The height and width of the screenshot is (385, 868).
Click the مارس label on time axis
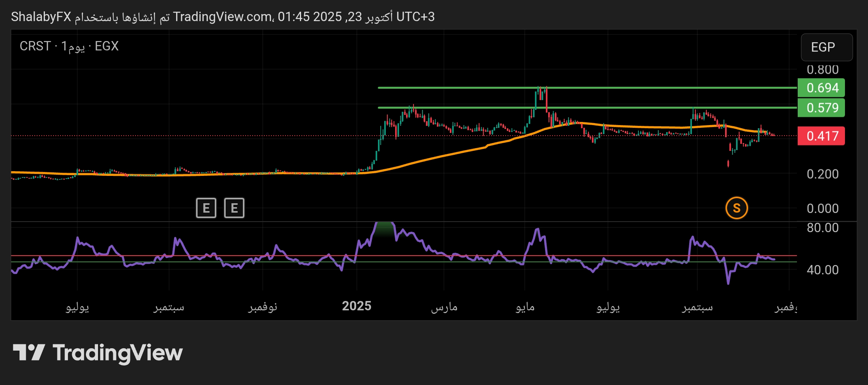(x=444, y=307)
